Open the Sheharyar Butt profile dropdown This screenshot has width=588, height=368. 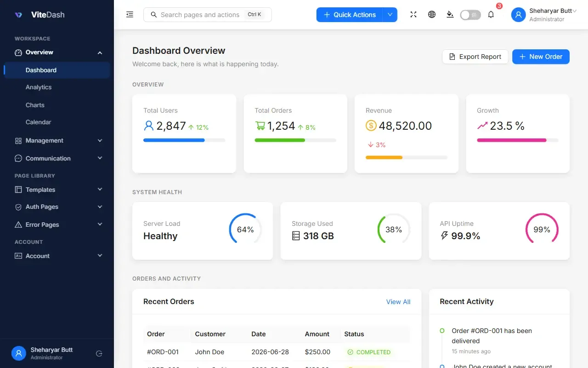[544, 15]
